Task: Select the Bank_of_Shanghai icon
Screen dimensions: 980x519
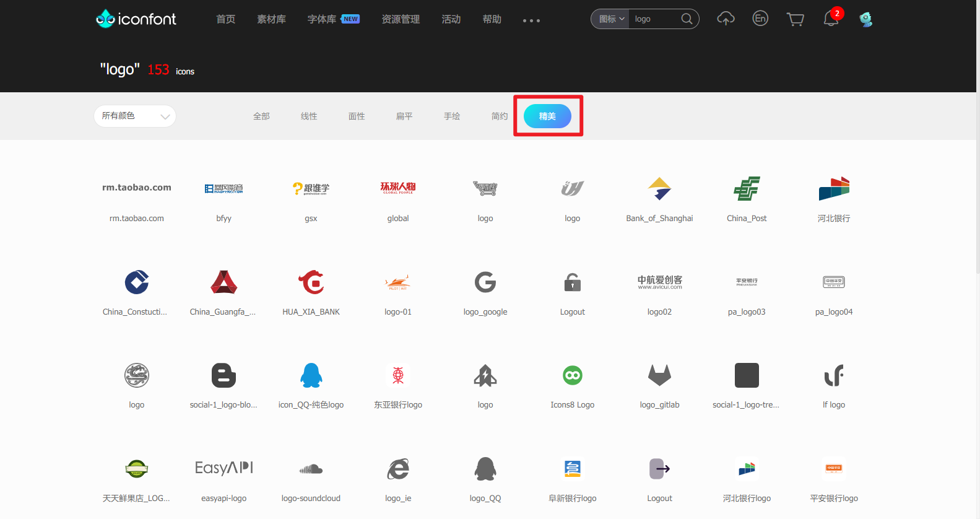Action: (x=659, y=188)
